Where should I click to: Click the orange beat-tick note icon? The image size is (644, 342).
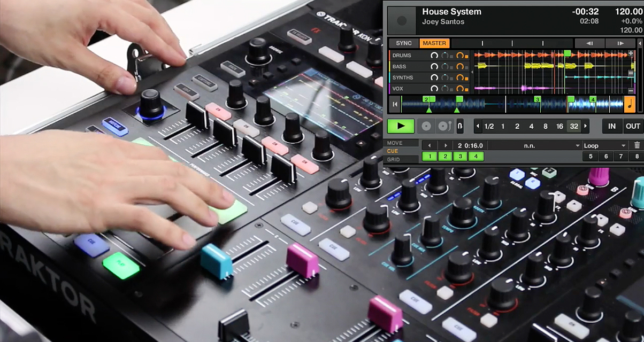630,104
